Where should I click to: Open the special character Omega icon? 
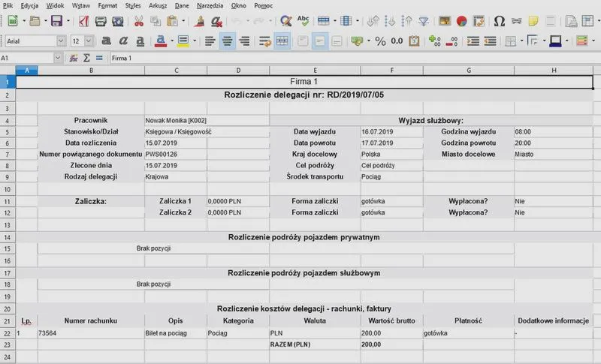coord(499,21)
